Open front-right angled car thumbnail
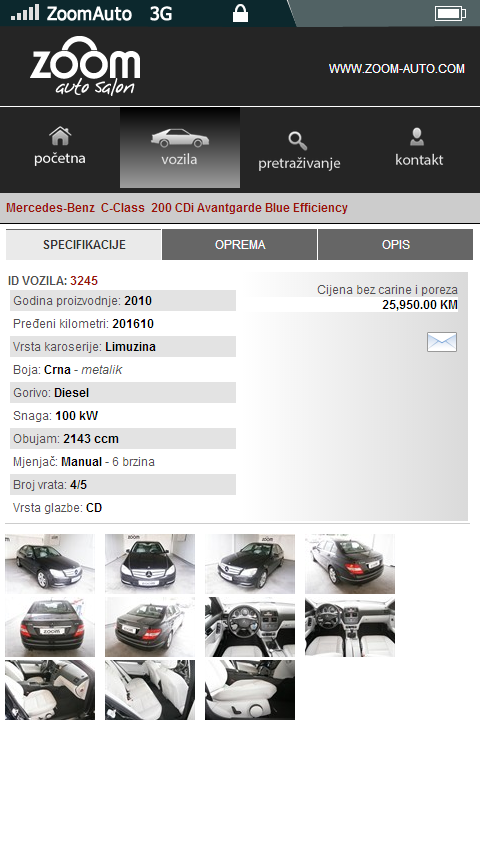This screenshot has width=480, height=854. pyautogui.click(x=250, y=564)
